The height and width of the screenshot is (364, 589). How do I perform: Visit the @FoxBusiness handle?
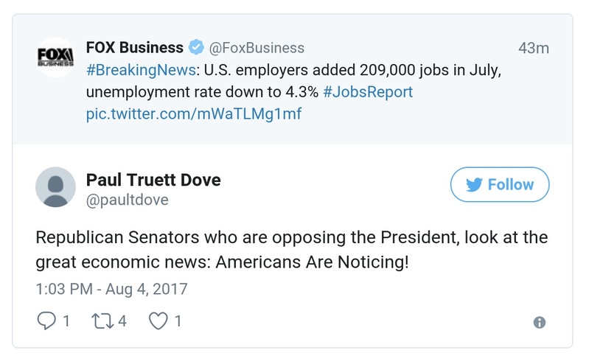[x=257, y=48]
